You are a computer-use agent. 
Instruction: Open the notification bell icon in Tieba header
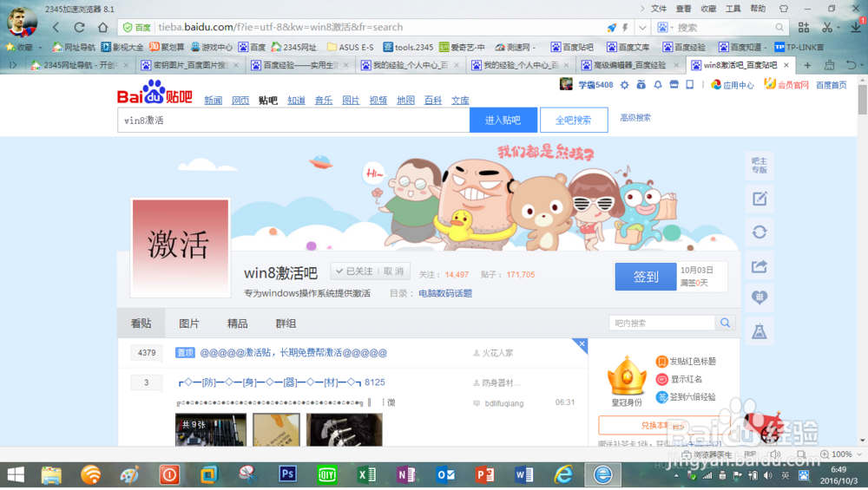pos(658,85)
